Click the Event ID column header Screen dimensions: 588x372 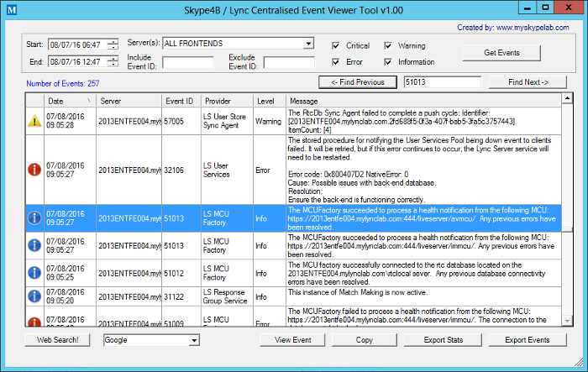[180, 100]
